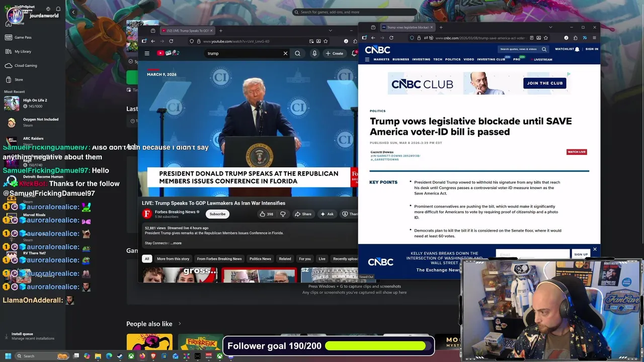
Task: Open CNBC hamburger navigation menu
Action: click(367, 59)
